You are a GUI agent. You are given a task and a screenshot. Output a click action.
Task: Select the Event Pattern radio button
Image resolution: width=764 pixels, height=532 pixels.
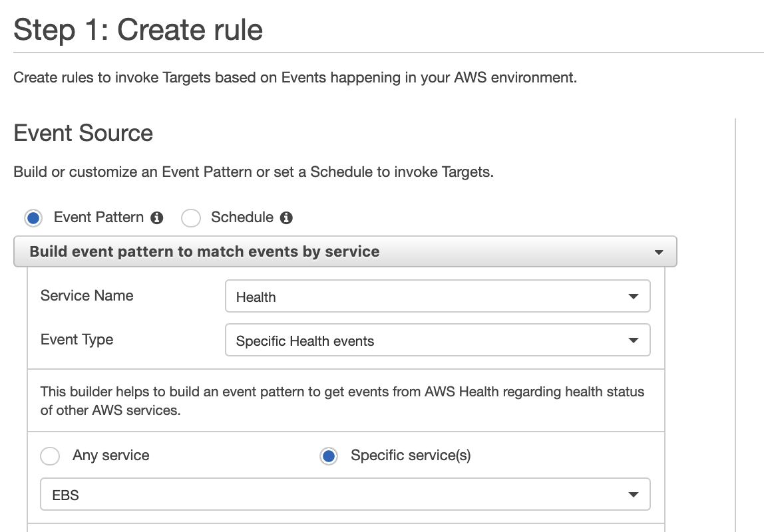(34, 218)
